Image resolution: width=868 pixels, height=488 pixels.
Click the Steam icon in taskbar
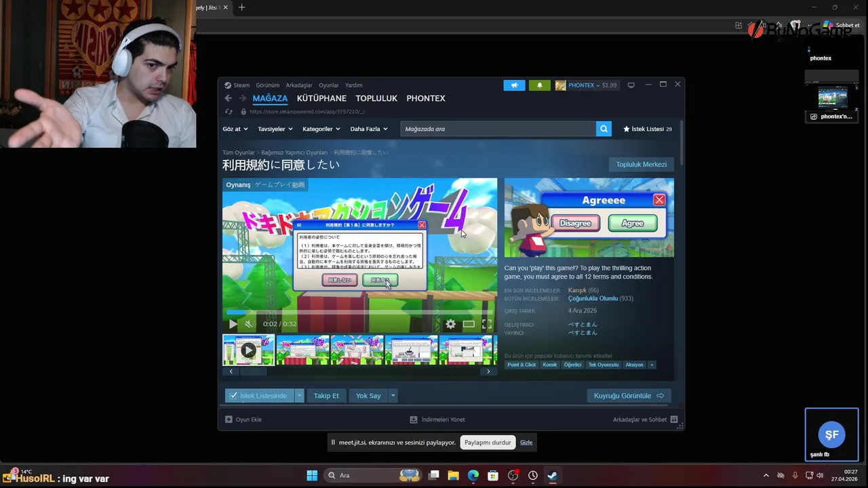(553, 475)
